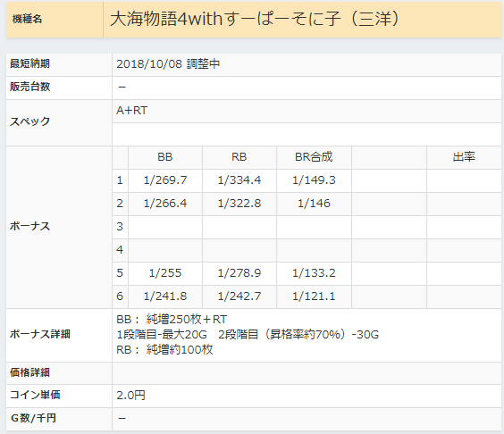Click the BR合成 column header
Viewport: 504px width, 434px height.
pyautogui.click(x=314, y=157)
